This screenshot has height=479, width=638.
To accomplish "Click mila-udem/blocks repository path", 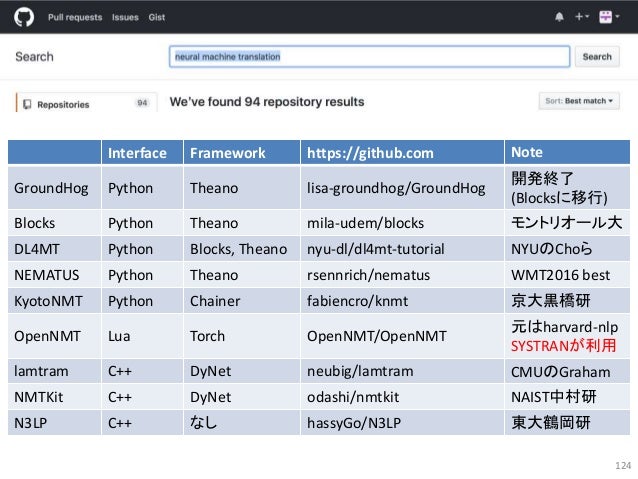I will click(x=365, y=223).
